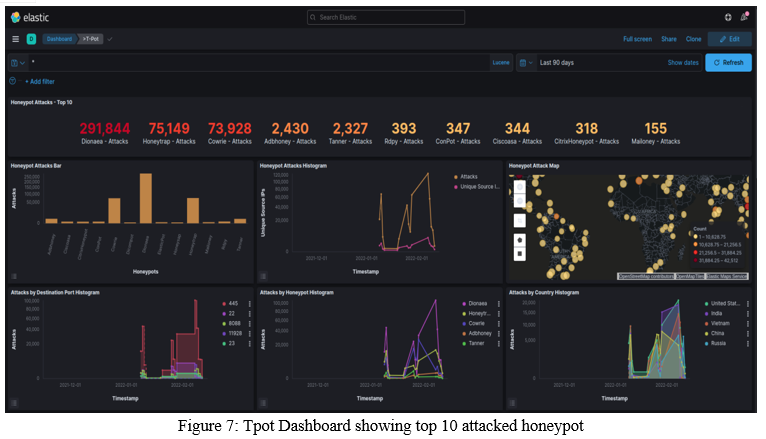Click the 75,149 Honeytrap Attacks metric
The image size is (766, 439).
coord(169,133)
